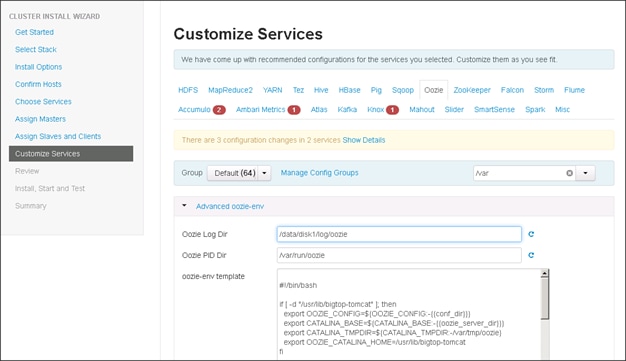
Task: Click the Advanced oozie-env heading link
Action: (x=230, y=206)
